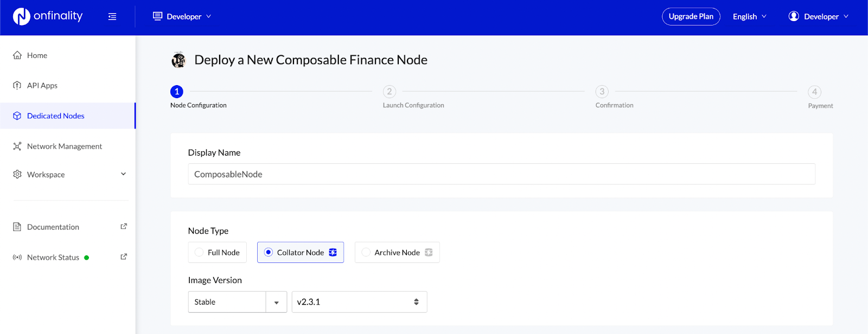Click the Workspace gear icon
Screen dimensions: 868x334
17,175
